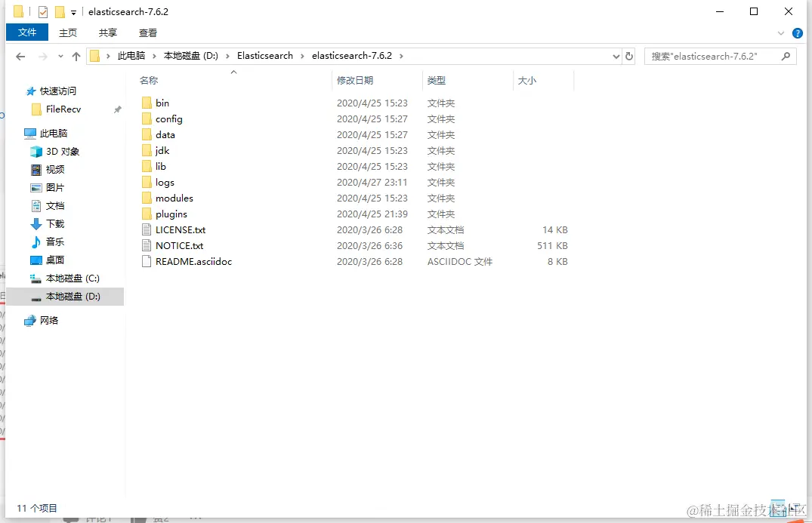
Task: Click the 511 KB size value
Action: [552, 246]
